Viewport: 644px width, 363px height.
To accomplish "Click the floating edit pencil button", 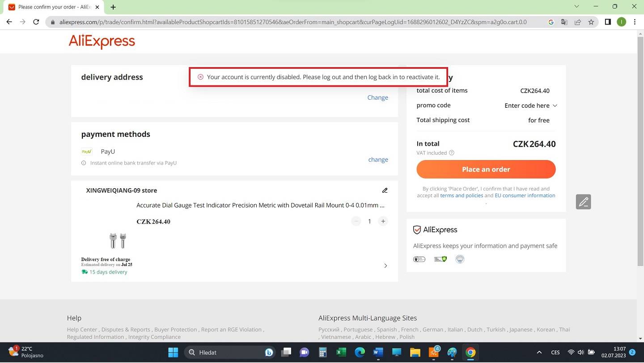I will (x=583, y=202).
